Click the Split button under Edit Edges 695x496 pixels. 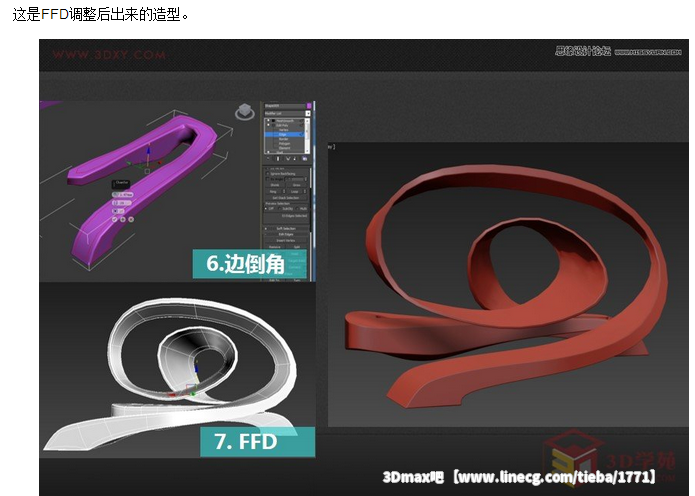[297, 247]
